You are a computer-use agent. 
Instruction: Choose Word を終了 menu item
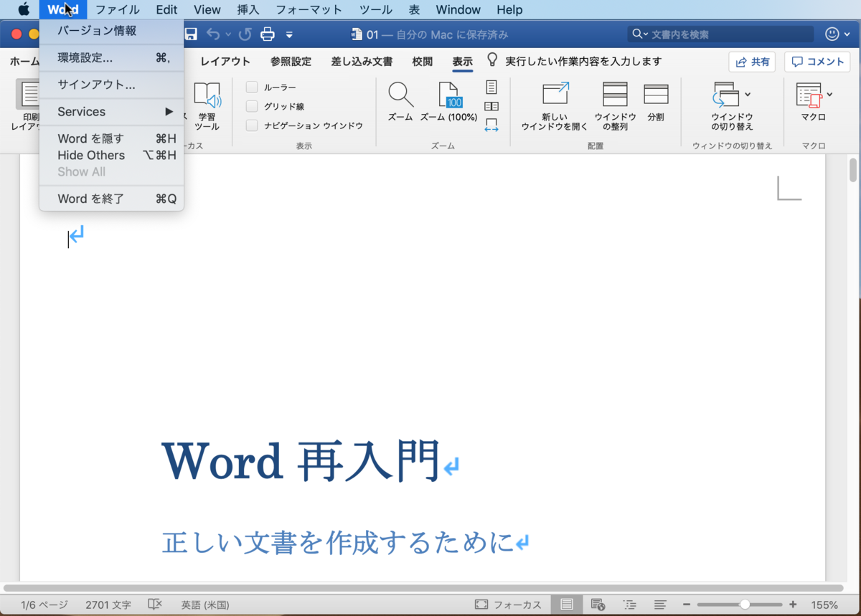tap(112, 199)
